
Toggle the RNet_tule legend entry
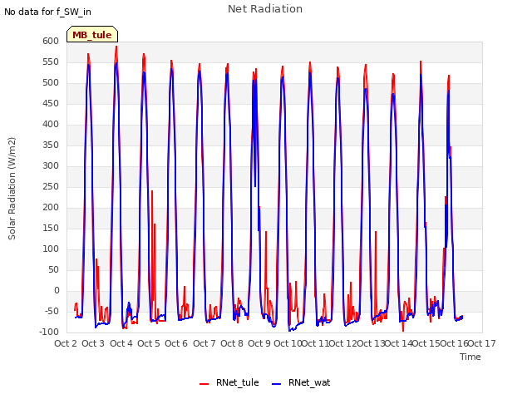click(229, 382)
